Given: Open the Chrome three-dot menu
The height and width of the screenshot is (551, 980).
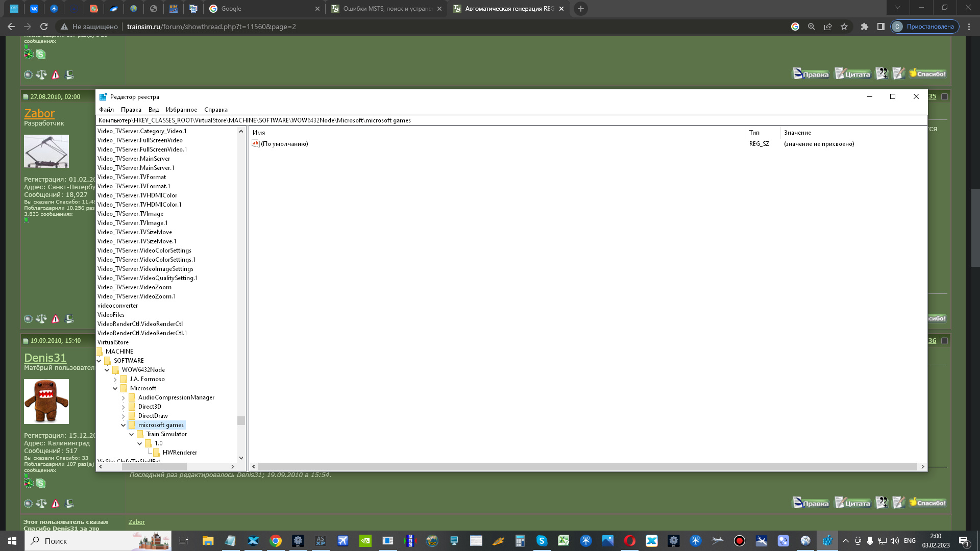Looking at the screenshot, I should [x=969, y=27].
